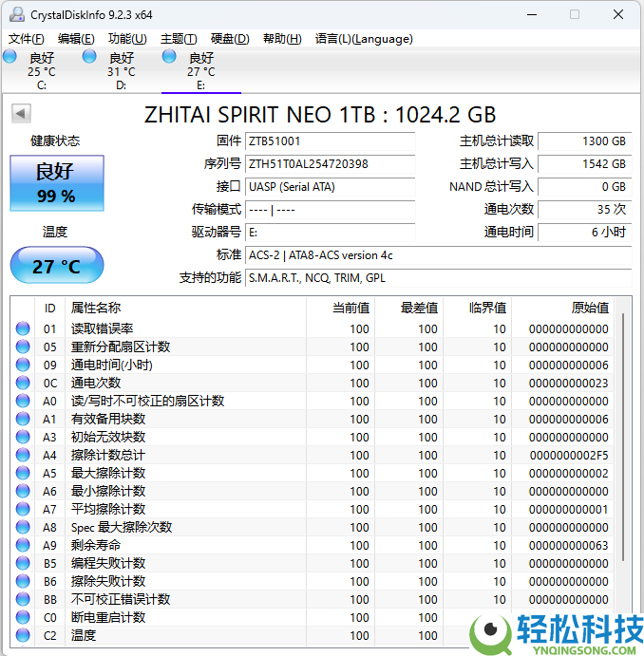Open the 文件(F) menu
The width and height of the screenshot is (644, 656).
click(27, 39)
